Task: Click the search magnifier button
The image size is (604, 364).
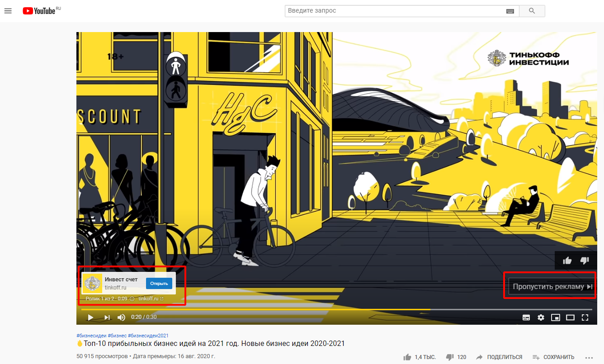Action: click(532, 11)
